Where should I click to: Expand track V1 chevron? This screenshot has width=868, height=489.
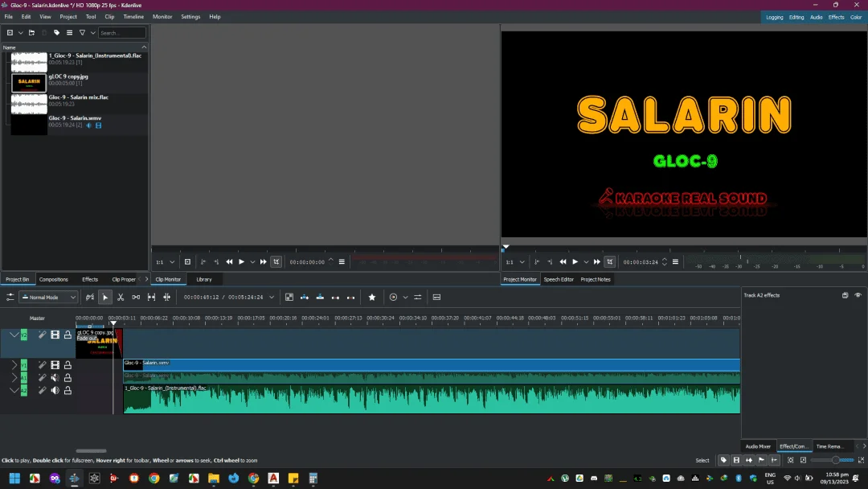coord(14,365)
